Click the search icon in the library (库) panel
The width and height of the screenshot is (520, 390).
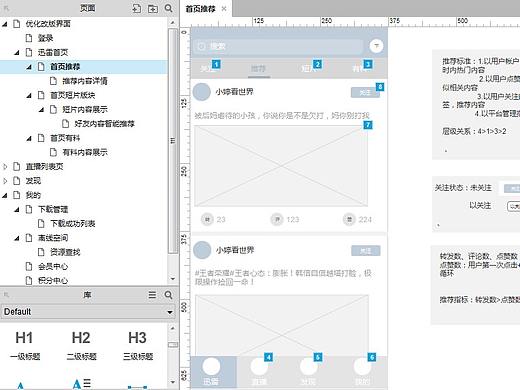point(169,295)
